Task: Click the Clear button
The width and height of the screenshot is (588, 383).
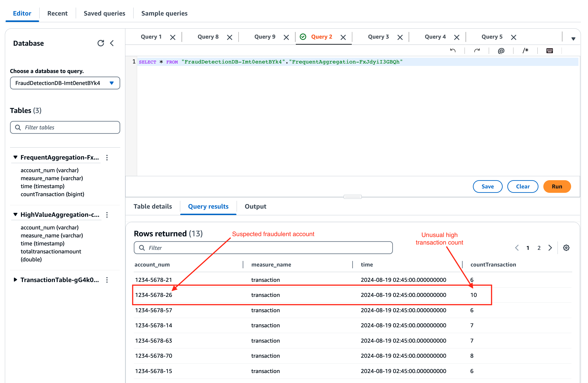Action: tap(522, 186)
